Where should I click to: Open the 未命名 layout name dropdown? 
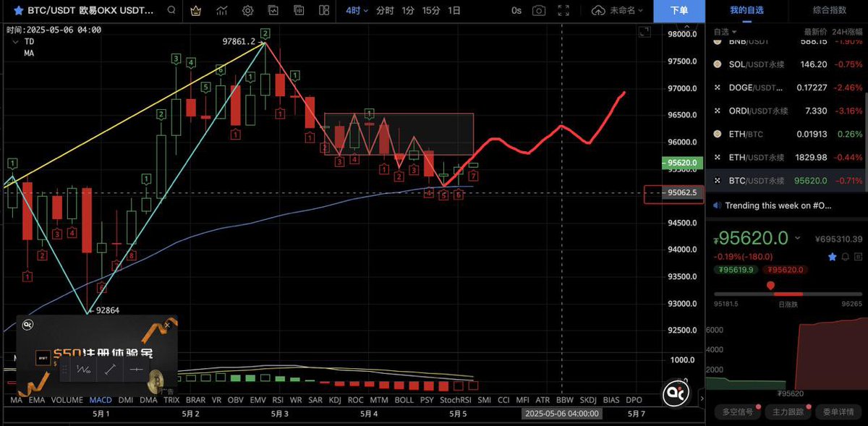click(x=626, y=11)
